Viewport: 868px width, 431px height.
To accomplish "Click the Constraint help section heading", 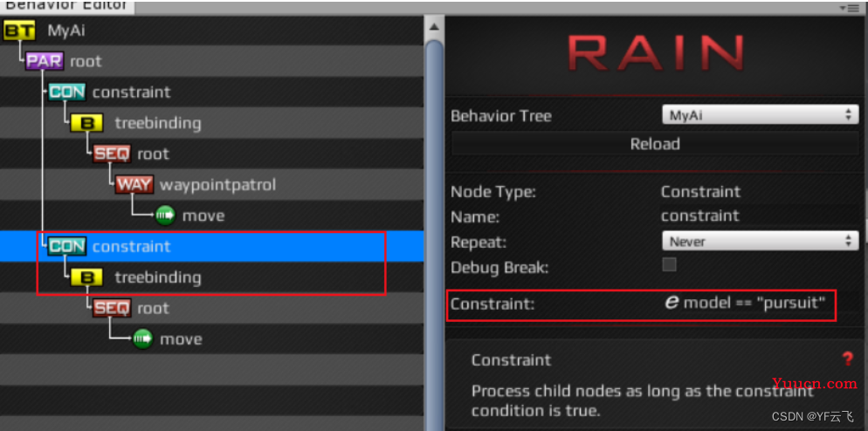I will 511,360.
